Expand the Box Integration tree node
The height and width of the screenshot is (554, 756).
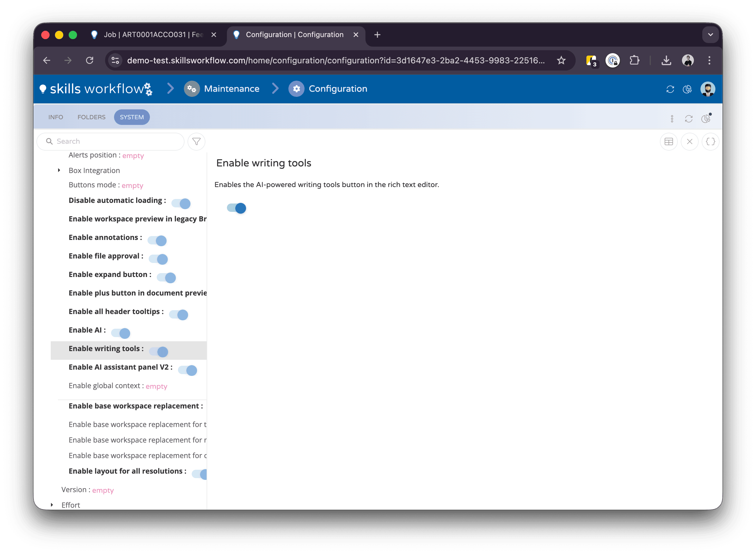pos(59,170)
